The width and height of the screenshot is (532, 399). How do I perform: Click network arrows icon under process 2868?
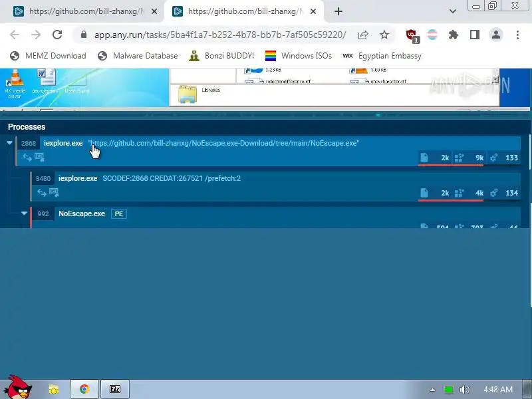(27, 157)
